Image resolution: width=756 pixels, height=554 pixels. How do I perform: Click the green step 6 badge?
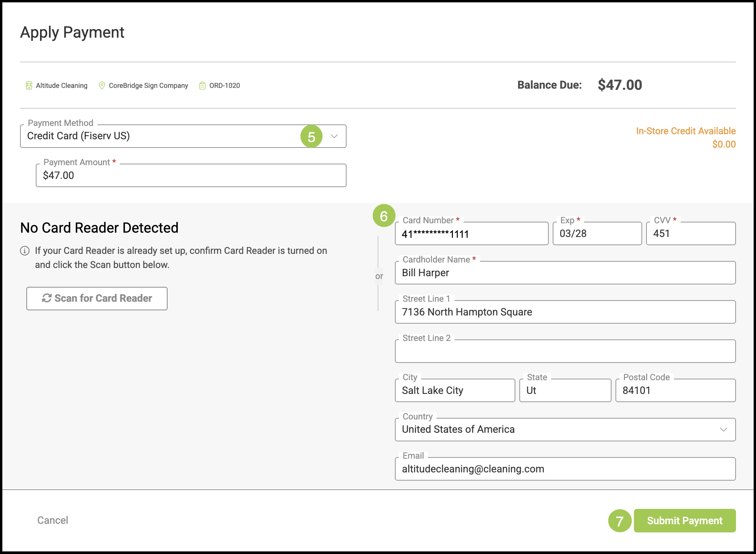pyautogui.click(x=383, y=216)
